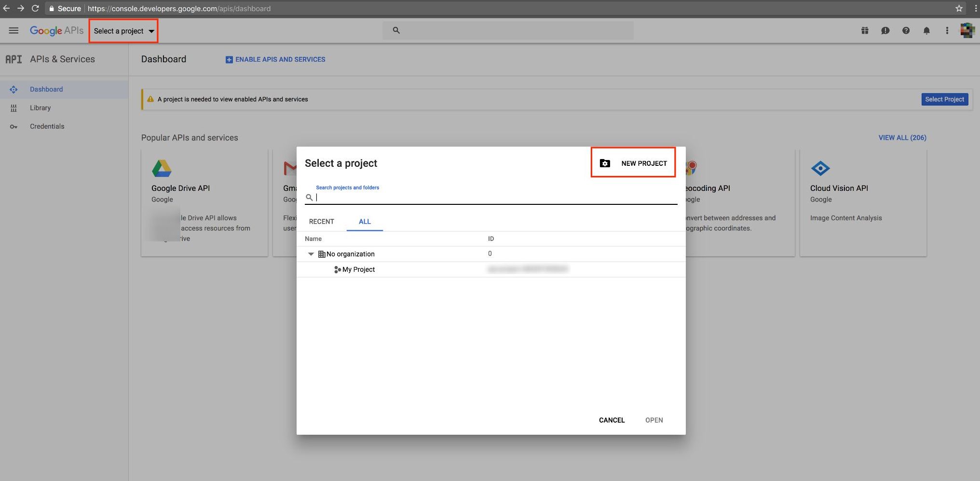Open VIEW ALL (206) link
The height and width of the screenshot is (481, 980).
[x=902, y=137]
